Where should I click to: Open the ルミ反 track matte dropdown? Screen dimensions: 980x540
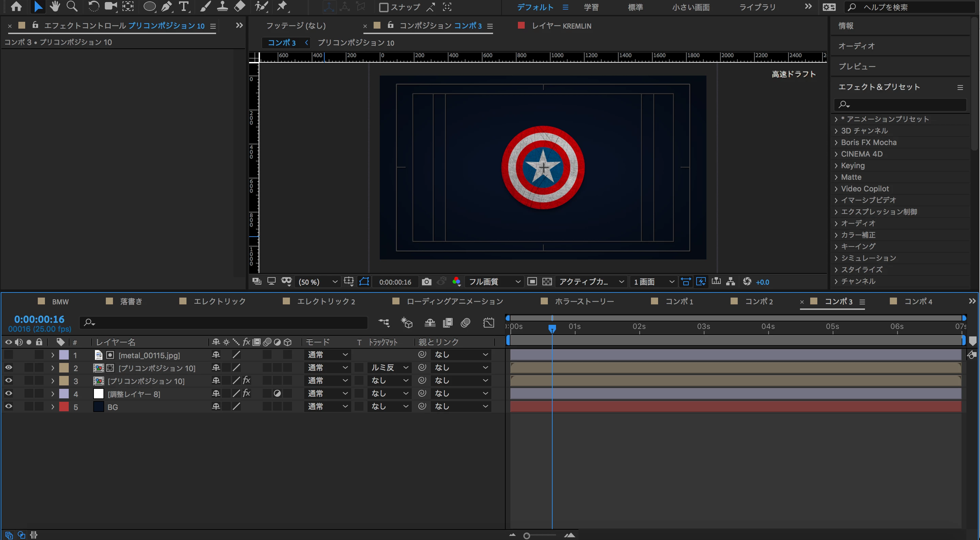(389, 368)
